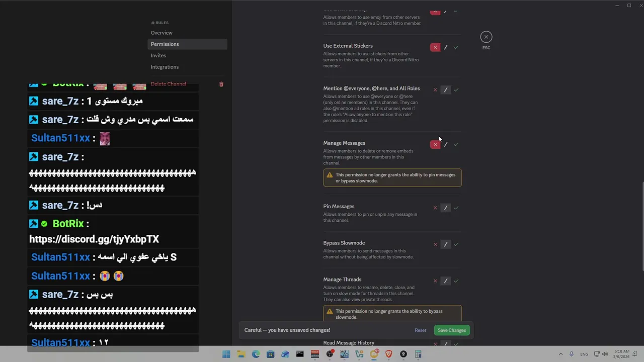Open the yellow chat app with notification badge
Viewport: 644px width, 362px height.
[x=374, y=354]
